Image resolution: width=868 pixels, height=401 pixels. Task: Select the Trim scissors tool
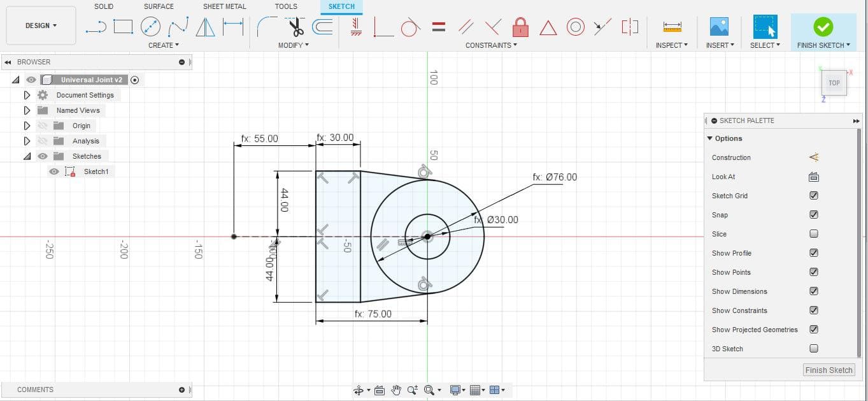point(296,27)
